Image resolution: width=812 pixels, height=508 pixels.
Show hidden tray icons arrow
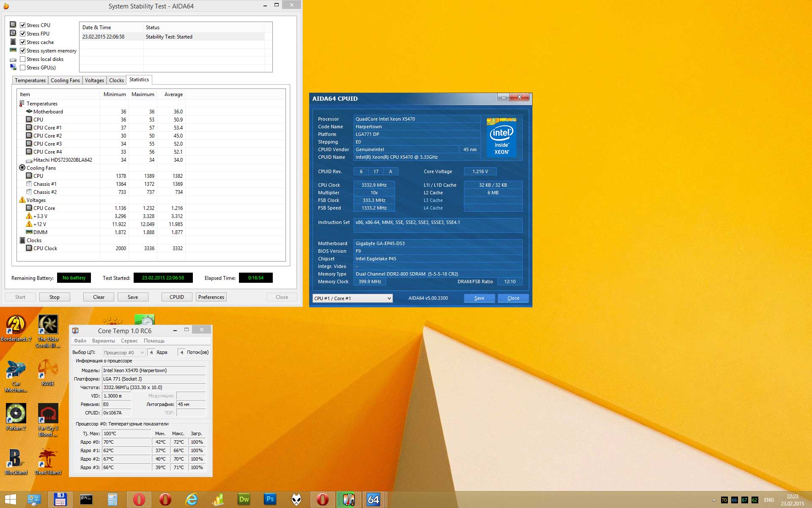pyautogui.click(x=714, y=500)
